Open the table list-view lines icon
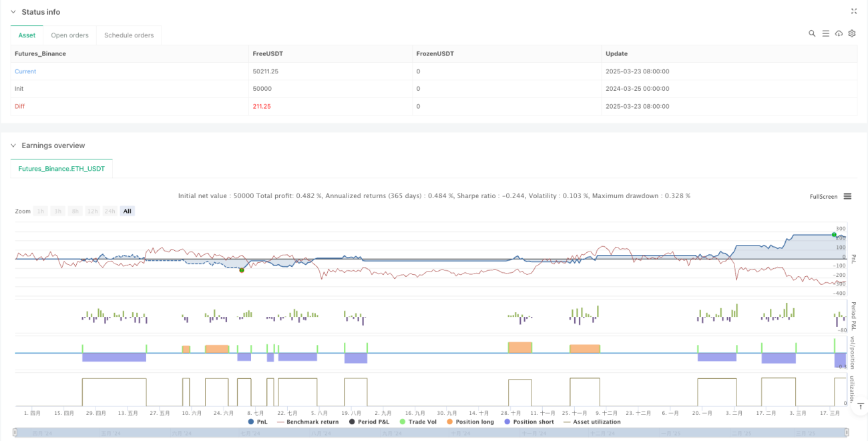This screenshot has width=868, height=441. [x=825, y=33]
